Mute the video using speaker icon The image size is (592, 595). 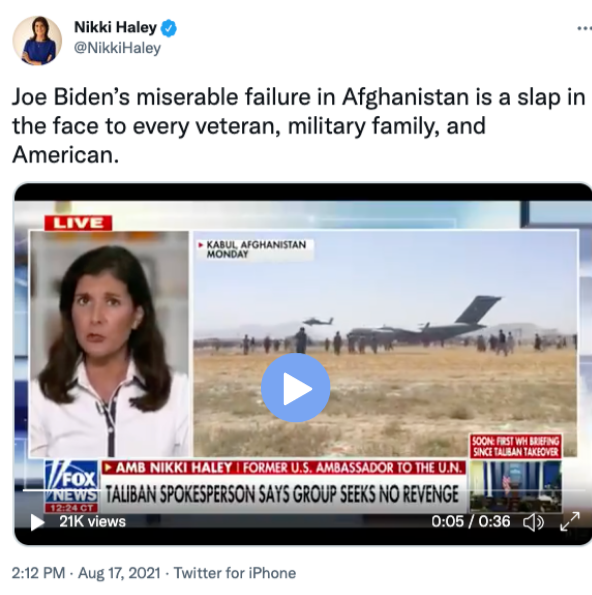click(533, 523)
